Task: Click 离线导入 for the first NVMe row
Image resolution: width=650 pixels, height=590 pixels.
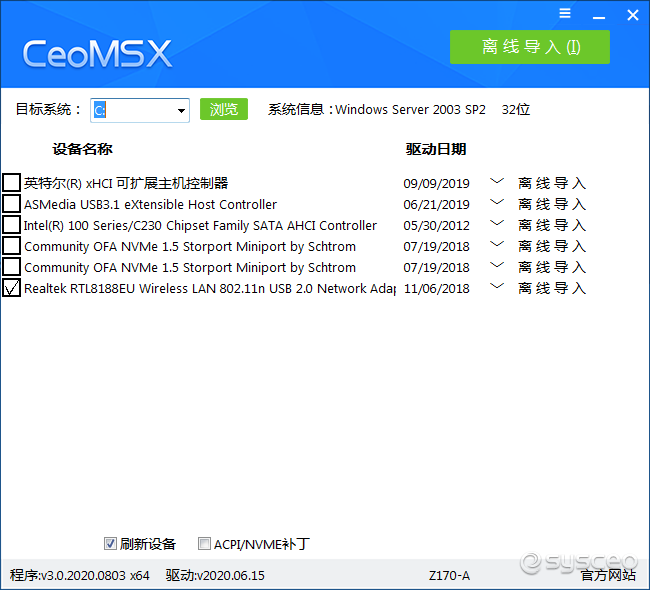Action: coord(552,246)
